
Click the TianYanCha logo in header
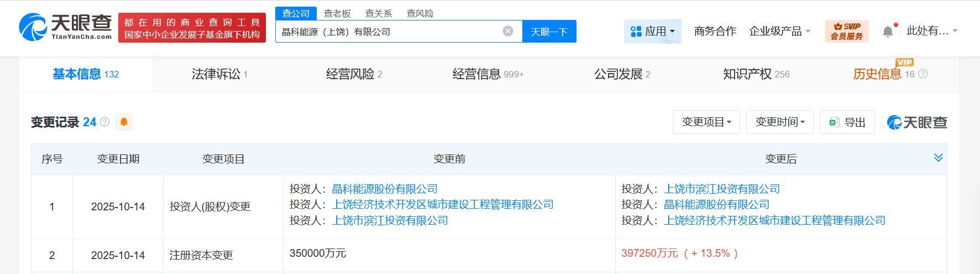(x=65, y=27)
